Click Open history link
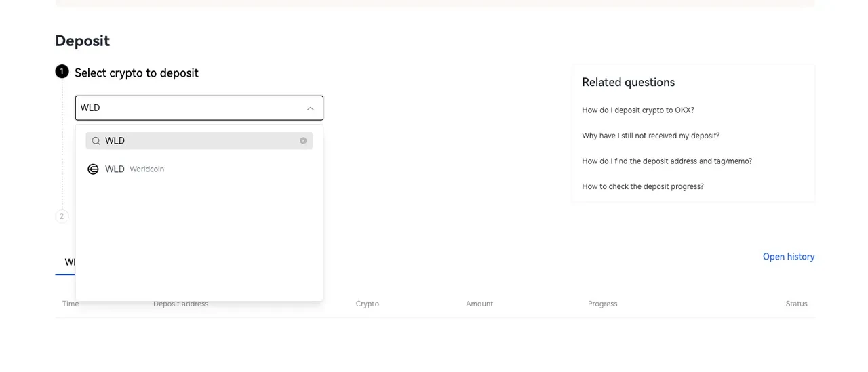The height and width of the screenshot is (372, 868). click(x=789, y=257)
